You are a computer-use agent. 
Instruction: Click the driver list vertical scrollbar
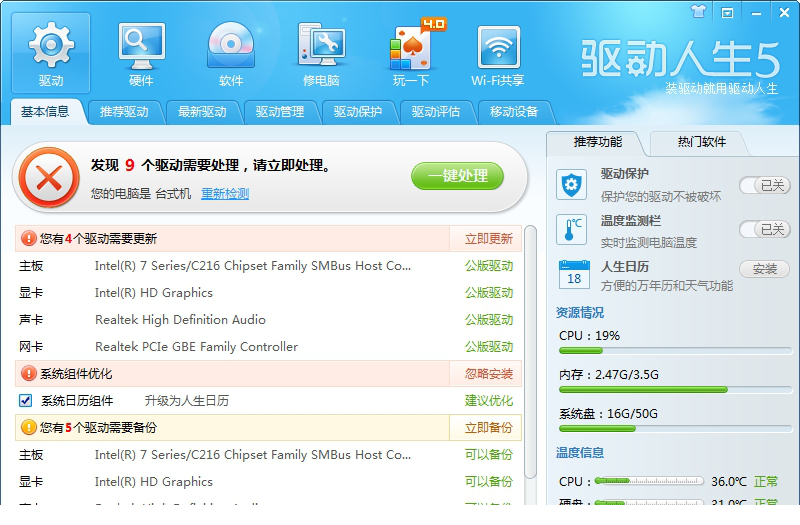pos(531,352)
